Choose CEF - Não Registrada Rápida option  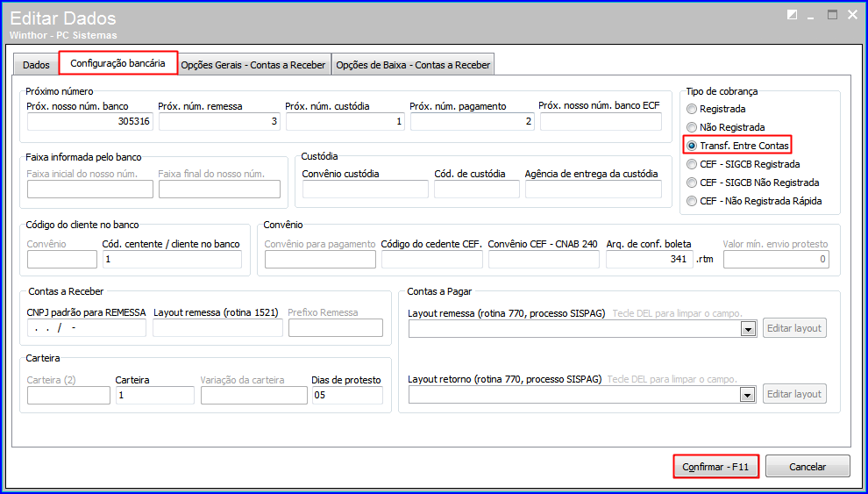click(x=692, y=201)
